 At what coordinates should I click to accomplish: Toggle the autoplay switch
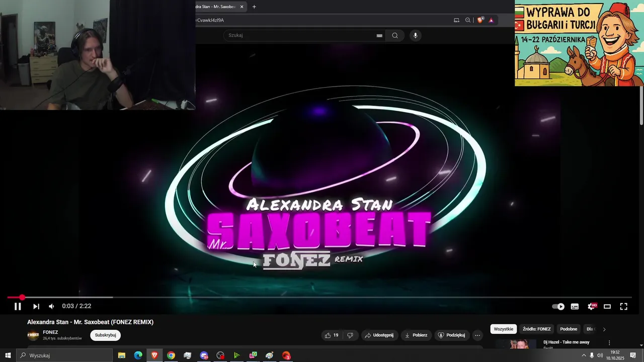coord(558,306)
